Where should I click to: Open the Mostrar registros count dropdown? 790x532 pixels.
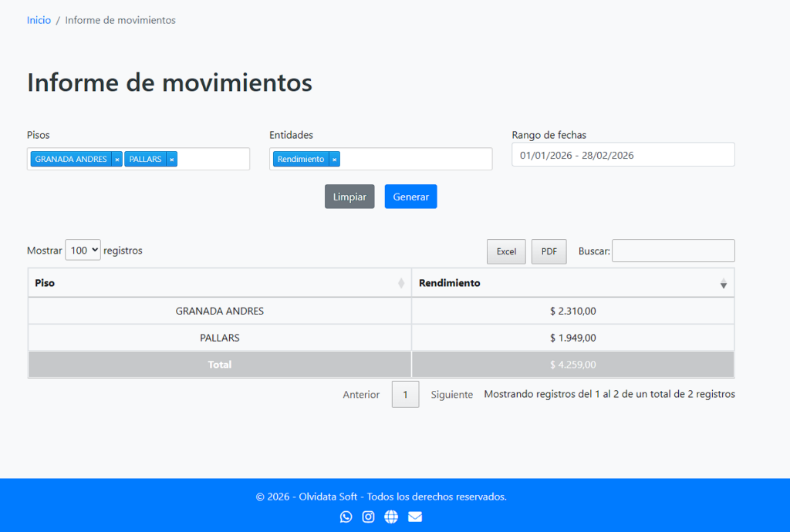(x=83, y=251)
